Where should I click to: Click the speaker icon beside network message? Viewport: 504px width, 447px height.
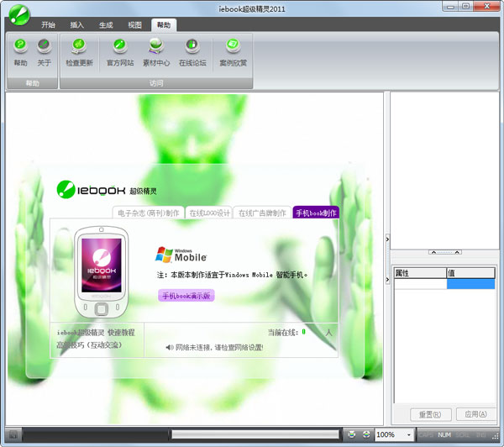[x=170, y=347]
